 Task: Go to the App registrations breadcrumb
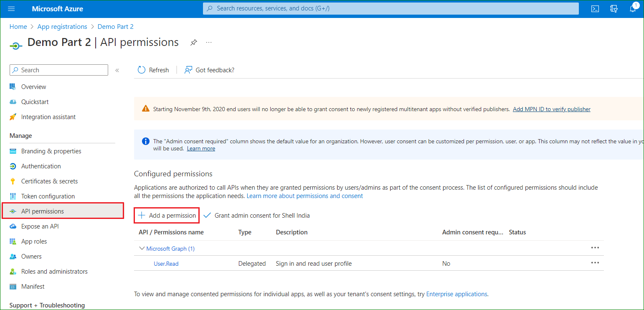coord(62,26)
